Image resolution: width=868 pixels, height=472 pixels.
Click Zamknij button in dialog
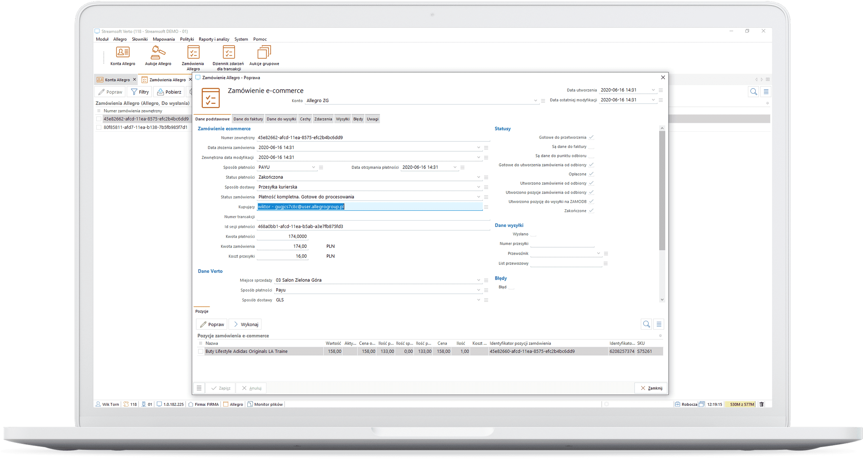651,388
